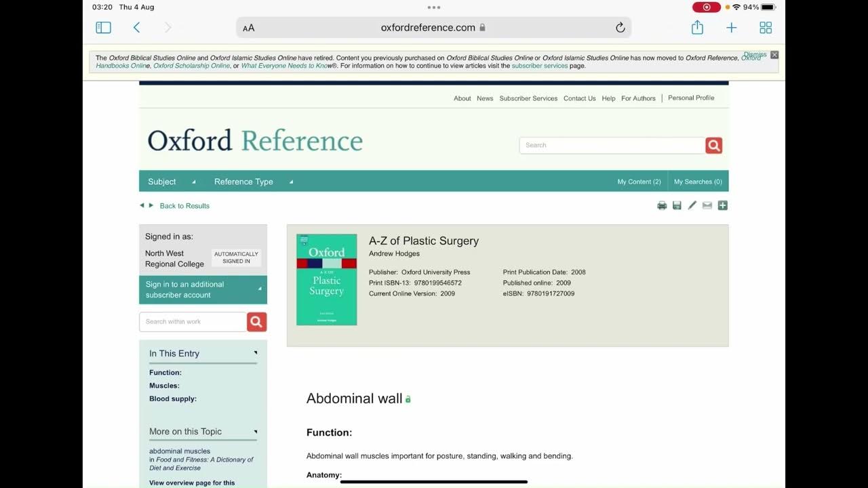
Task: Click the green lock icon beside Abdominal wall
Action: point(408,399)
